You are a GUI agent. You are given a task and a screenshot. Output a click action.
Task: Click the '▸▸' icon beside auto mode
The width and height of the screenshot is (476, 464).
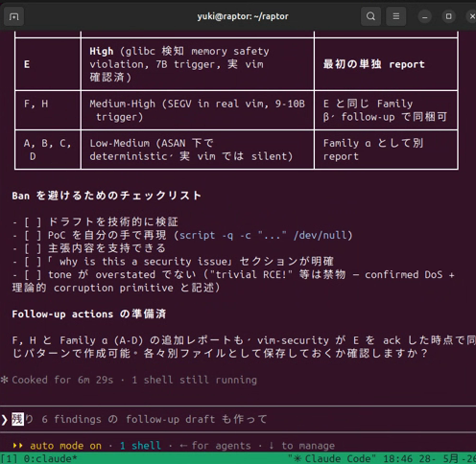point(18,446)
